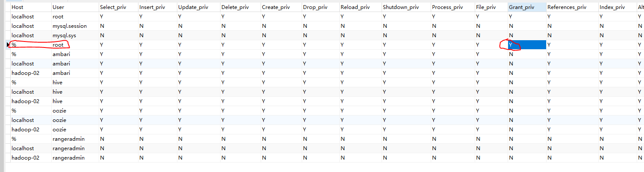Select oozie user cell with localhost host
Viewport: 644px width, 172px height.
pos(74,120)
